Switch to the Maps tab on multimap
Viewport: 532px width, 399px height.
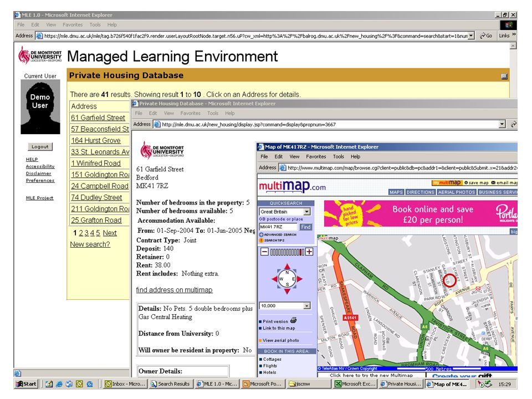(x=396, y=192)
